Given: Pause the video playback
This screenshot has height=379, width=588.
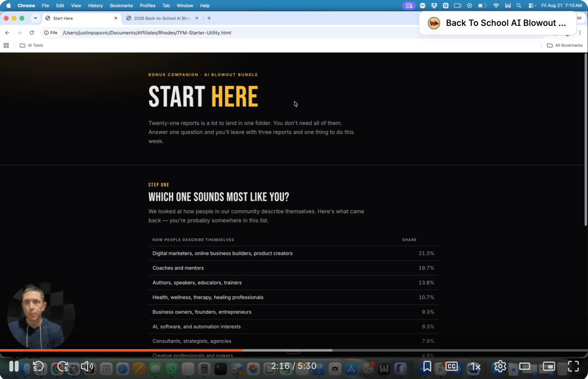Looking at the screenshot, I should [14, 366].
